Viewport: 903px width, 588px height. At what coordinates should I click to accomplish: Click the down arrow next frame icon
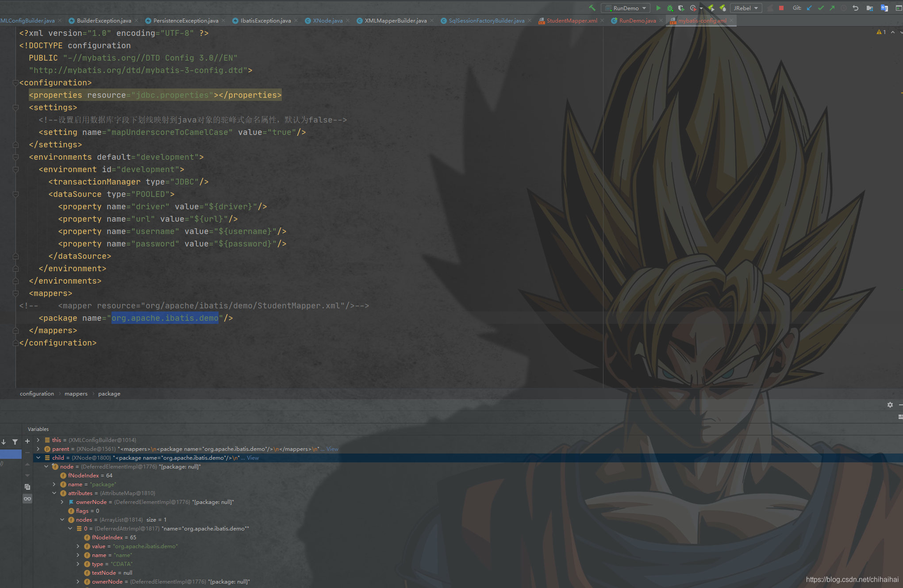(4, 442)
